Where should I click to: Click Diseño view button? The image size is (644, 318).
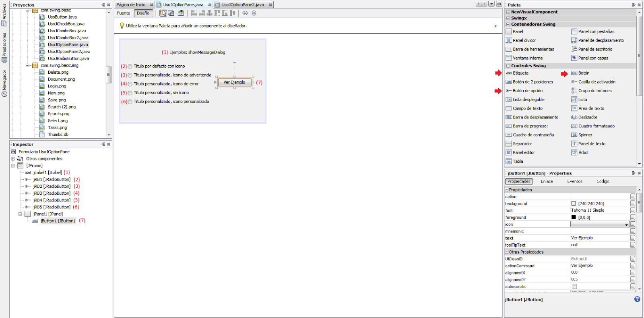point(143,13)
